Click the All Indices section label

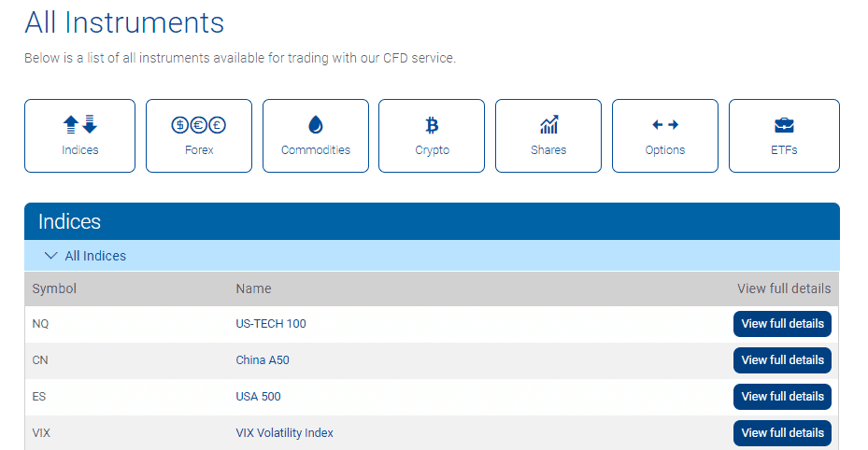coord(95,256)
